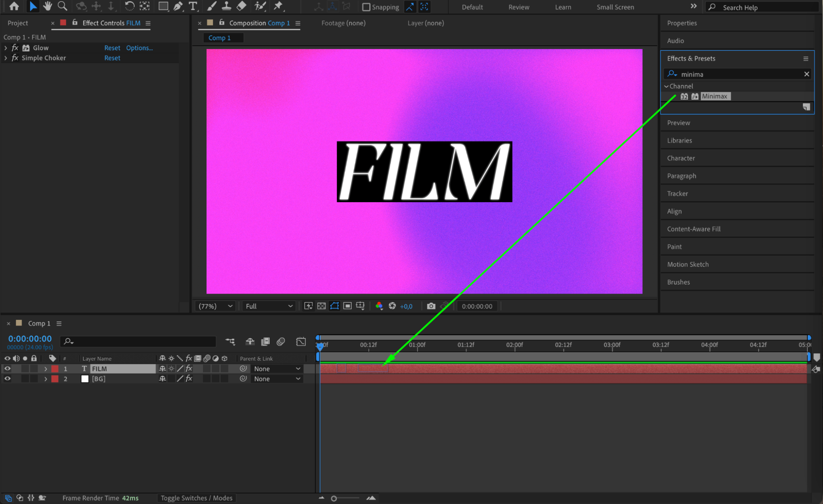This screenshot has width=823, height=504.
Task: Click the create new bin icon in Effects & Presets
Action: 806,107
